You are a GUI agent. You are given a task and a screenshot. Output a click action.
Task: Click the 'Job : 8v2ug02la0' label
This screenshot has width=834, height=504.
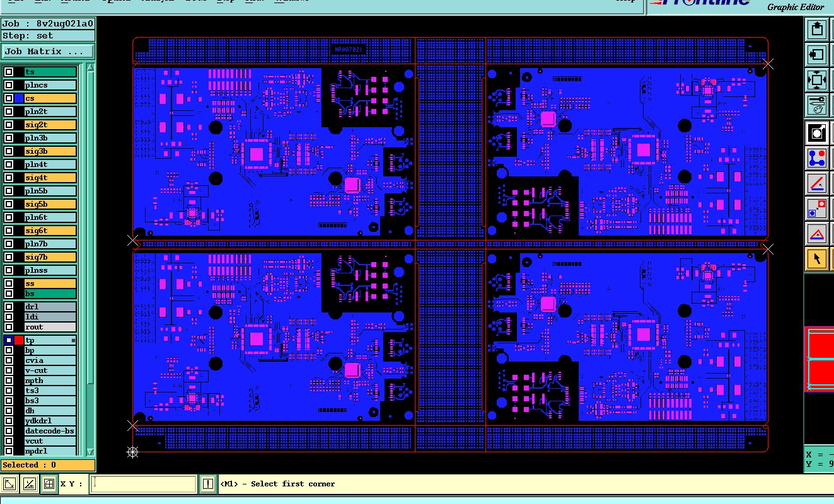click(x=48, y=24)
